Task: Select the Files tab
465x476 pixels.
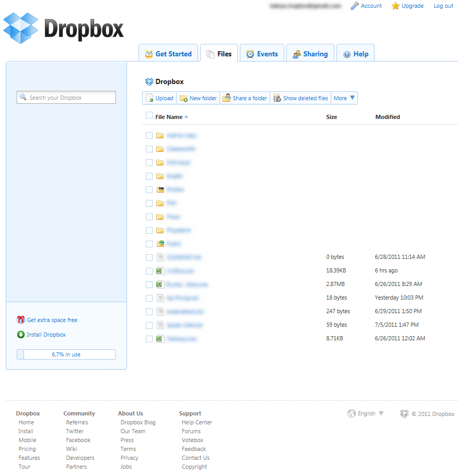Action: click(x=219, y=53)
